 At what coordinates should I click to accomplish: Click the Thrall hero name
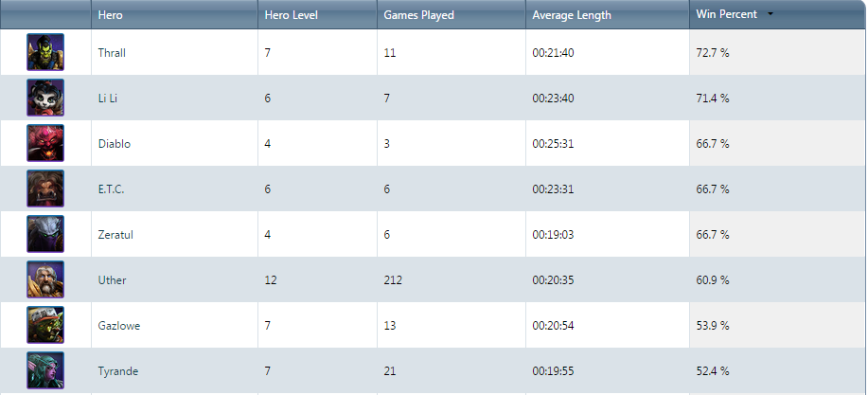pos(112,53)
